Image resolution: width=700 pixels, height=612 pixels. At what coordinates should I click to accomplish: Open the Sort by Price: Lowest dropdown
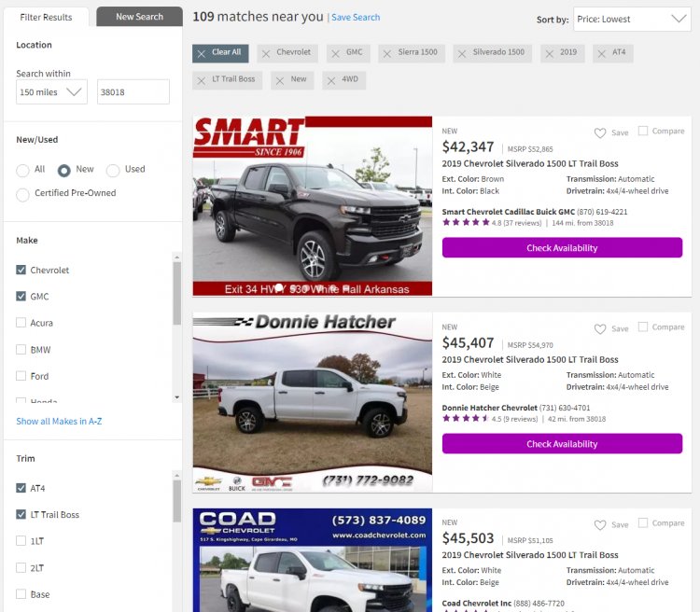632,19
